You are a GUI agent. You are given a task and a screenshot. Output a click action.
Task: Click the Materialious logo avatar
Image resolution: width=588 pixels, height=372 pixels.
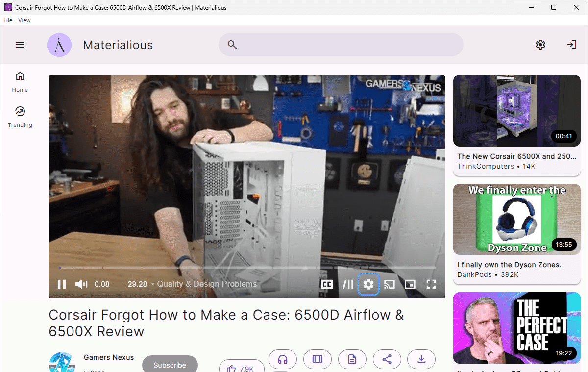coord(59,45)
